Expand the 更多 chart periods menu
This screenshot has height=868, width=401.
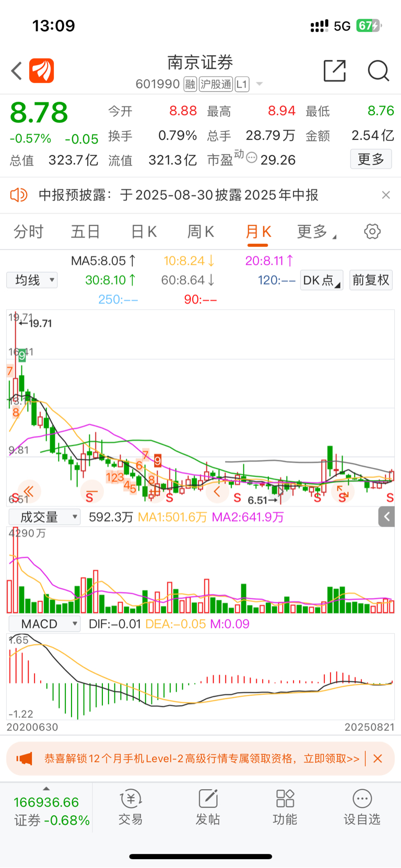click(x=316, y=231)
